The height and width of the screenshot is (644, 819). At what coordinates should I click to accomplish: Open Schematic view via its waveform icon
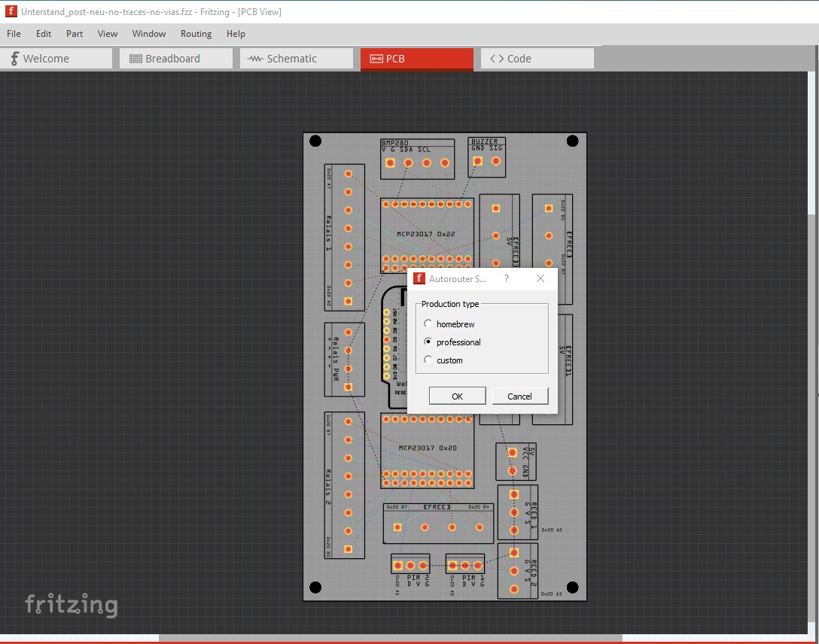coord(254,58)
